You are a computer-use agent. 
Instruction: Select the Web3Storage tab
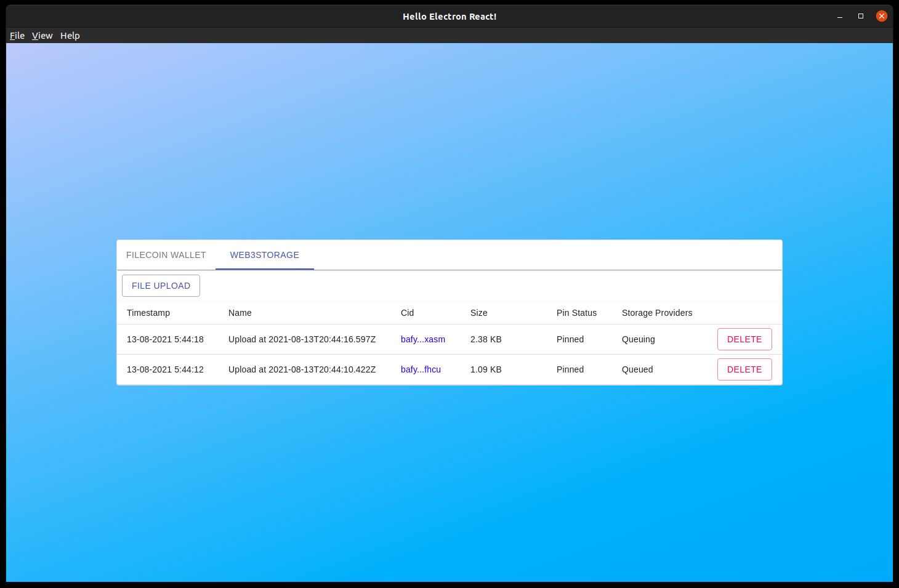pos(265,255)
